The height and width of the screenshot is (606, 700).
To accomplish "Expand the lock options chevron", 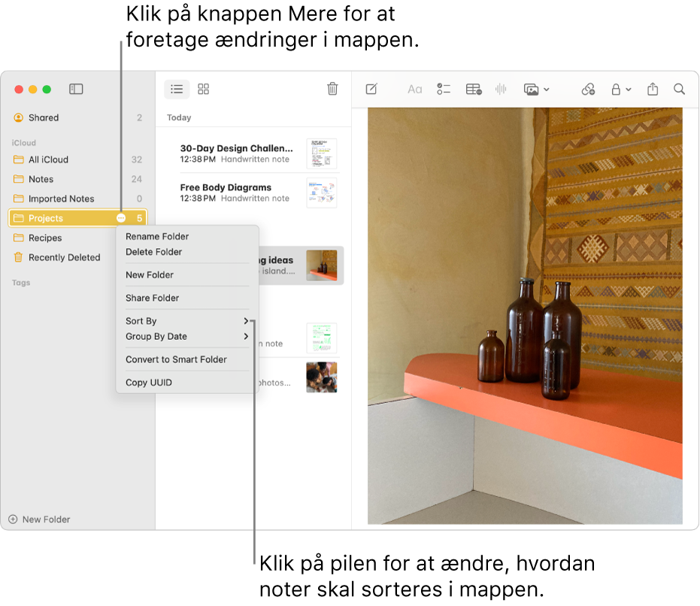I will coord(629,89).
